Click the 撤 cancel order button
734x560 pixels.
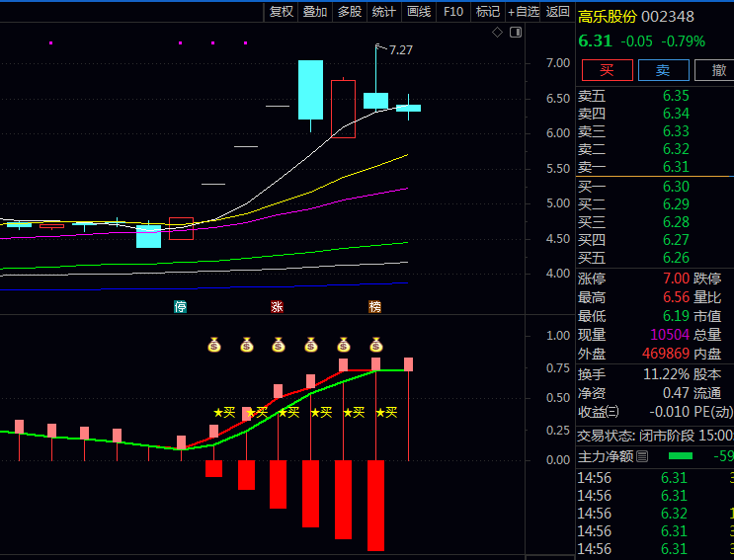[x=716, y=70]
